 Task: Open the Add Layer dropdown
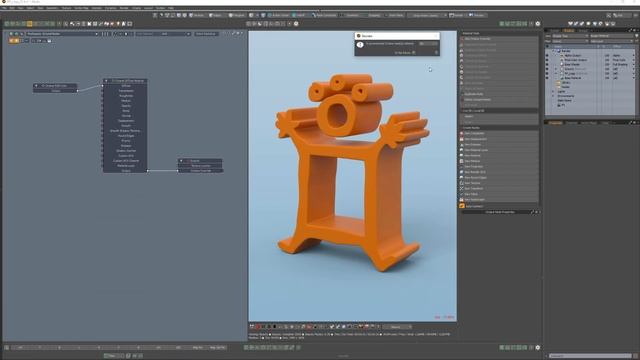coord(611,41)
